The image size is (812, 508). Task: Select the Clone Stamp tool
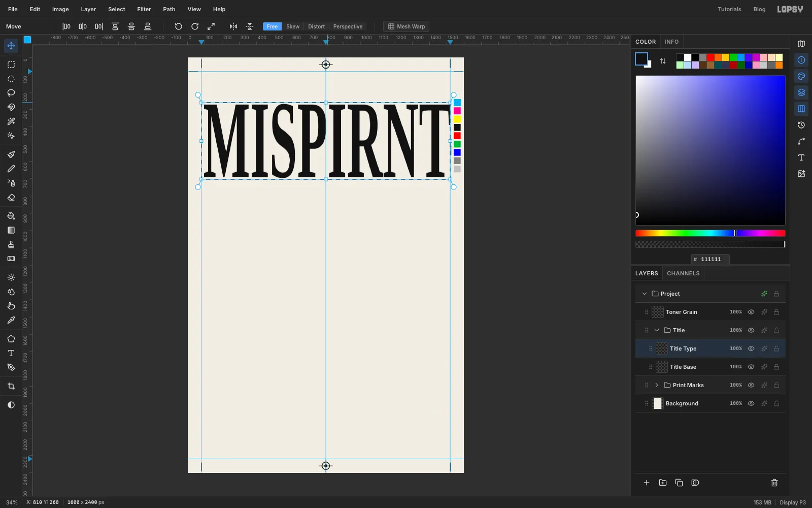(11, 244)
